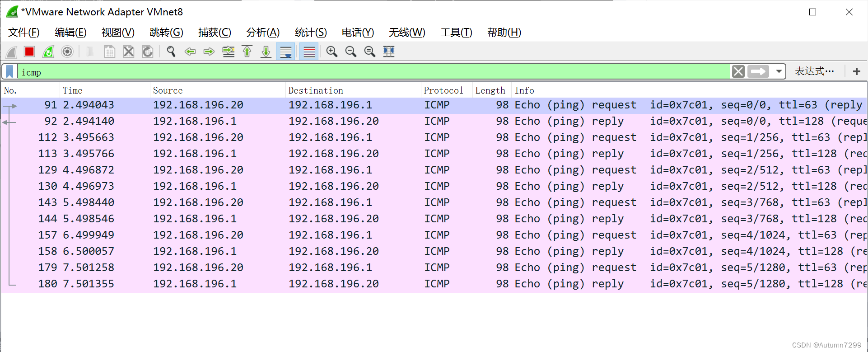868x352 pixels.
Task: Toggle packet colorization rules icon
Action: [309, 52]
